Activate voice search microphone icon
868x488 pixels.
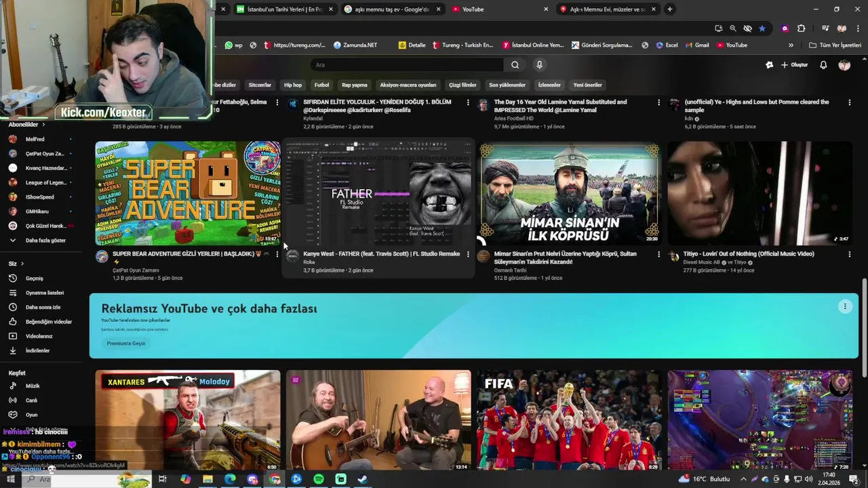[x=539, y=65]
